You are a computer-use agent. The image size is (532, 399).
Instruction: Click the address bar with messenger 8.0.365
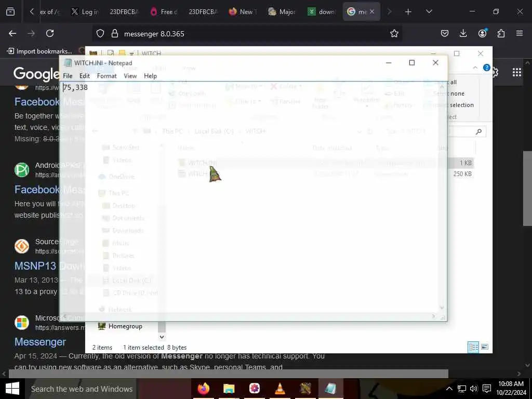click(248, 34)
